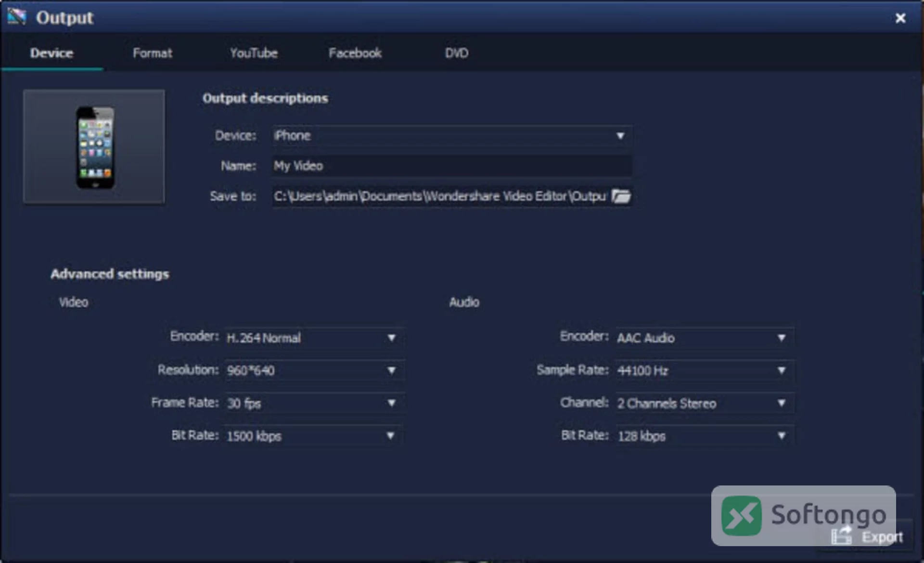Click the Save to label
Viewport: 924px width, 563px height.
point(233,196)
